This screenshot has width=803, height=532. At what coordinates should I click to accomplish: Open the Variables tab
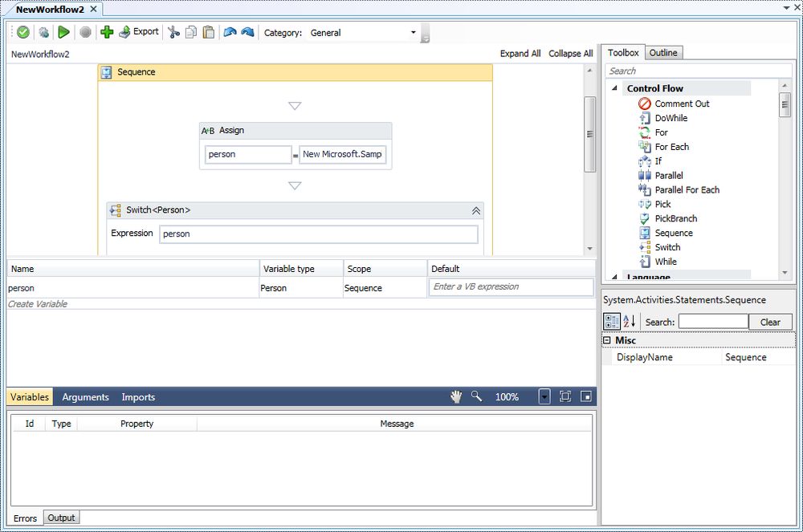[x=30, y=397]
